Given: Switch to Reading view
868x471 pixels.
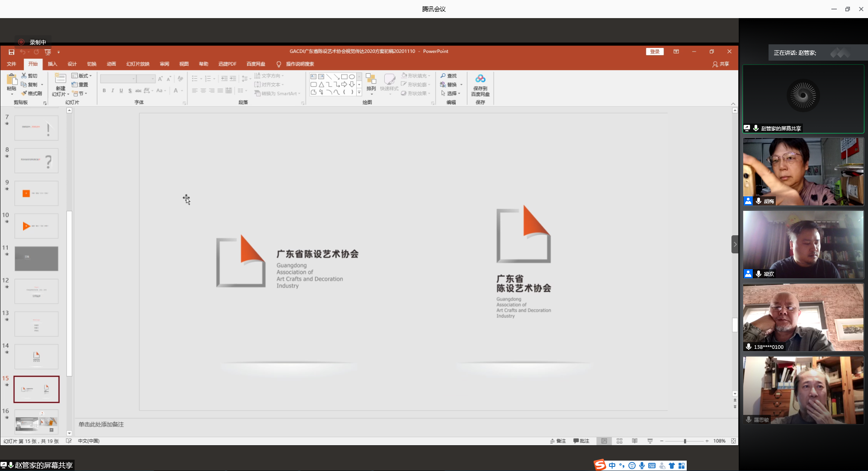Looking at the screenshot, I should [635, 441].
